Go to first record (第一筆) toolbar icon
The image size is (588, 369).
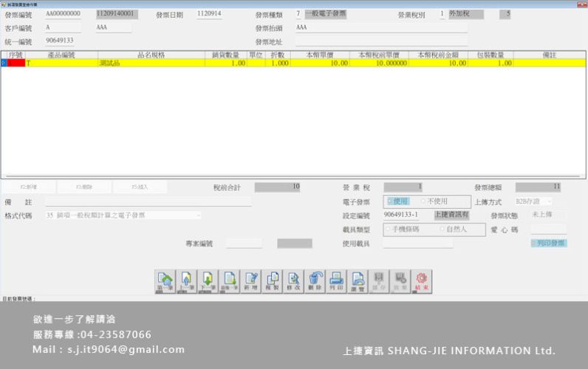click(x=165, y=281)
